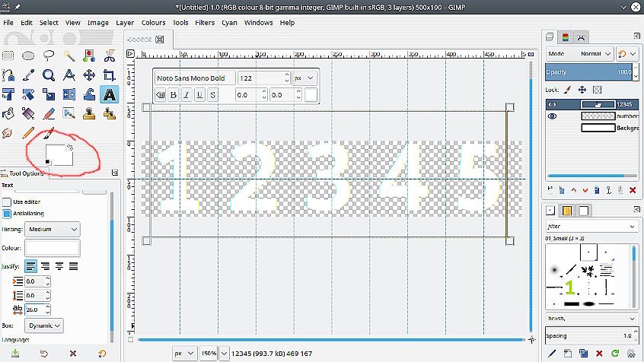The height and width of the screenshot is (362, 644).
Task: Open the Colours menu
Action: coord(153,23)
